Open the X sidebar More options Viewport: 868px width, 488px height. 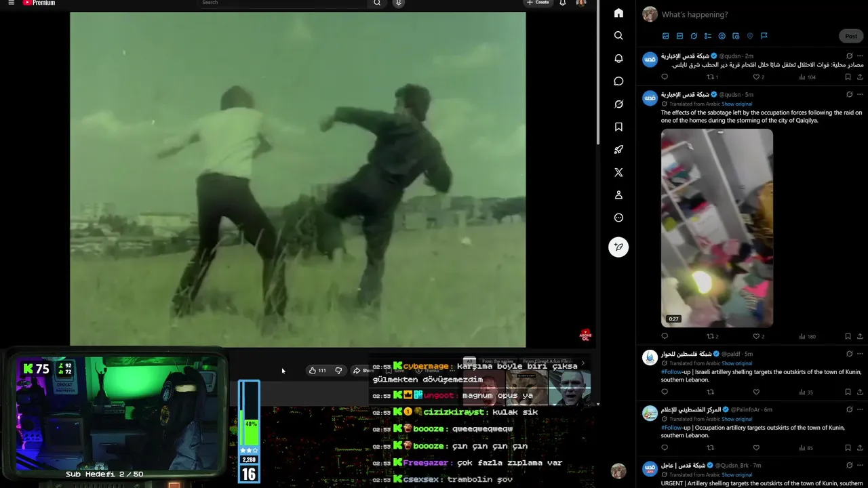click(x=618, y=218)
